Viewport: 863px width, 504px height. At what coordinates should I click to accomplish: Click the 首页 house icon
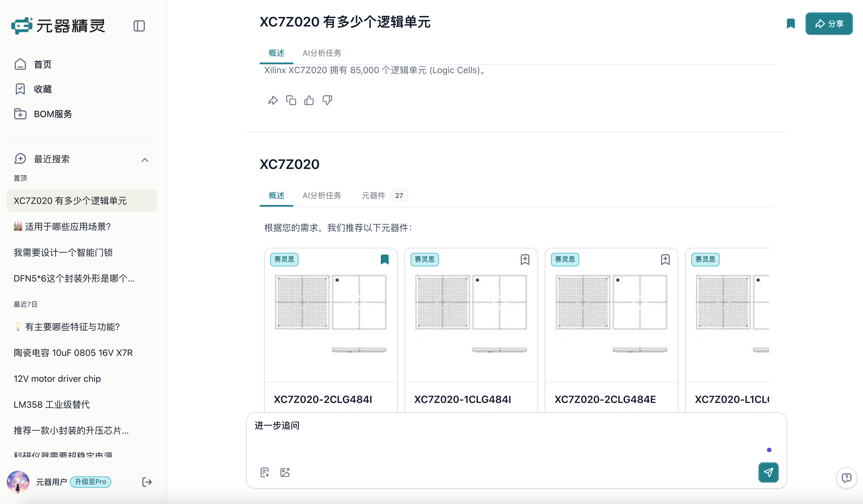click(20, 64)
